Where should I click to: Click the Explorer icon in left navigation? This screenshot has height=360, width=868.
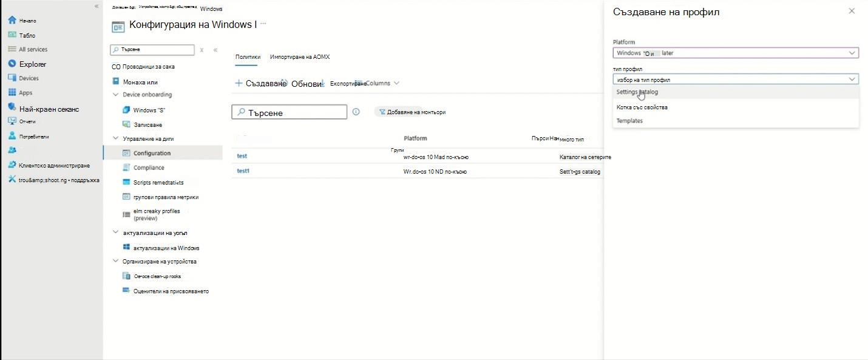[x=12, y=64]
